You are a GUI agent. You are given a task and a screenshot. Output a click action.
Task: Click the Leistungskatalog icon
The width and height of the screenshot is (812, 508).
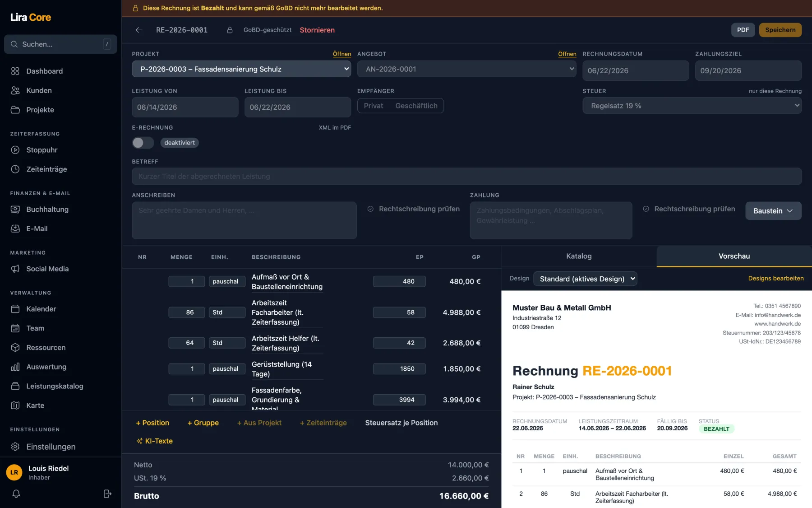coord(15,387)
